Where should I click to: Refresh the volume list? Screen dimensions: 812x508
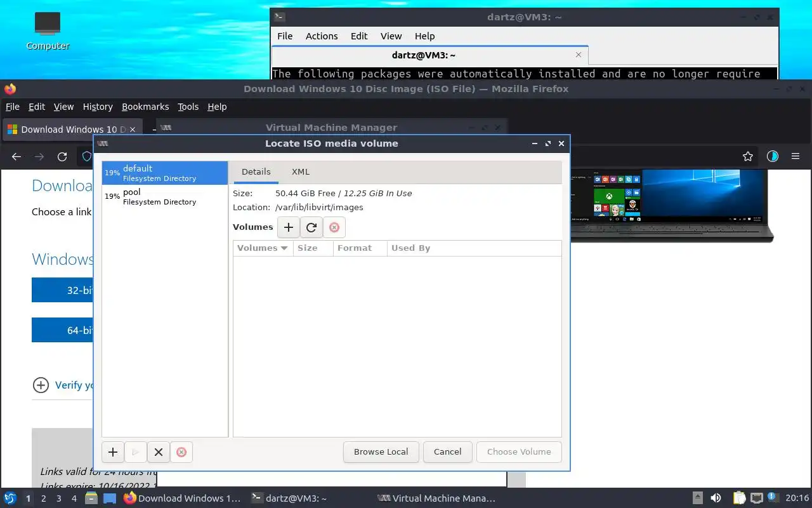pos(311,227)
